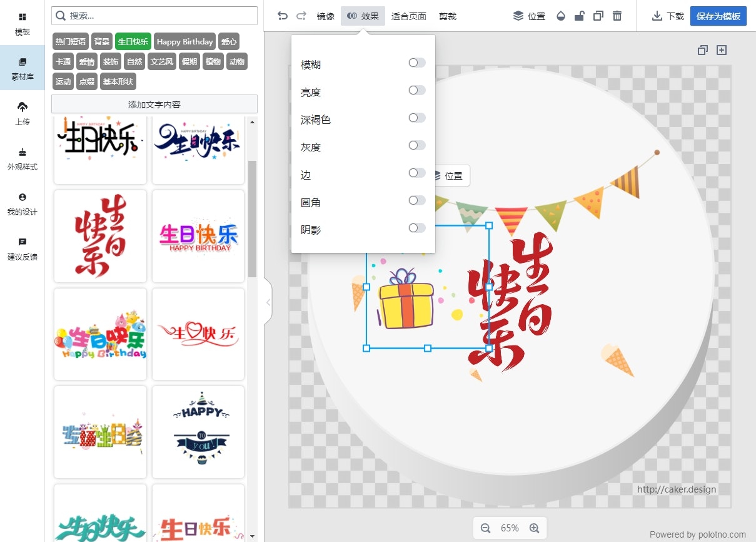Click zoom in magnifier icon
Viewport: 756px width, 542px height.
click(x=534, y=528)
